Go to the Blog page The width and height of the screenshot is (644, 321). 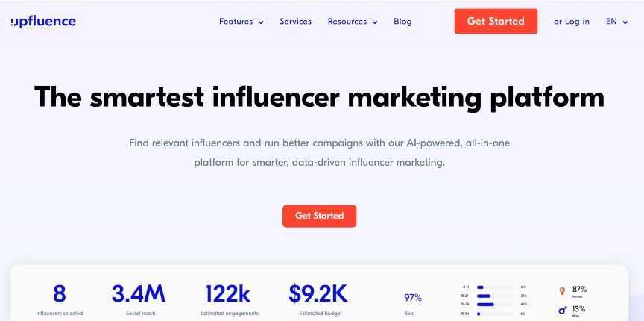pyautogui.click(x=402, y=22)
